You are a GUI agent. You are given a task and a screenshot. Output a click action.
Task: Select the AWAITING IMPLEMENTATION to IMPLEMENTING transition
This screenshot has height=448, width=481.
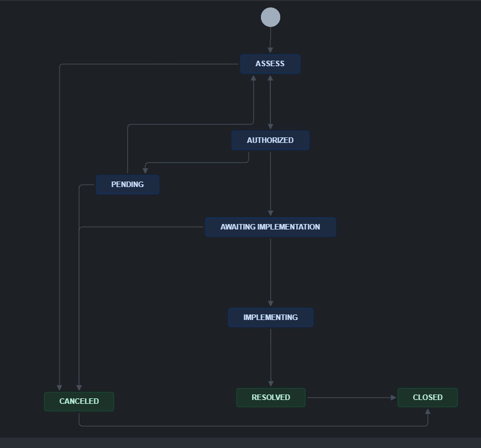point(270,272)
